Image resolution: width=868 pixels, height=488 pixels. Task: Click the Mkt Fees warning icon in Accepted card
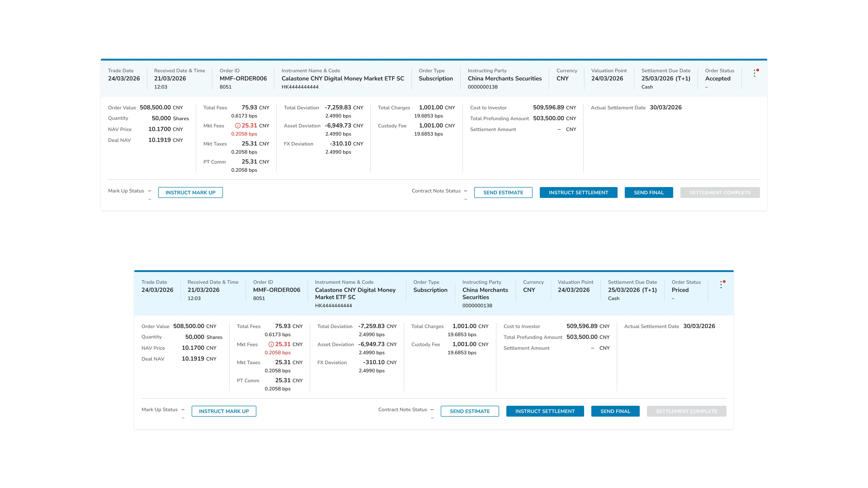pos(238,126)
